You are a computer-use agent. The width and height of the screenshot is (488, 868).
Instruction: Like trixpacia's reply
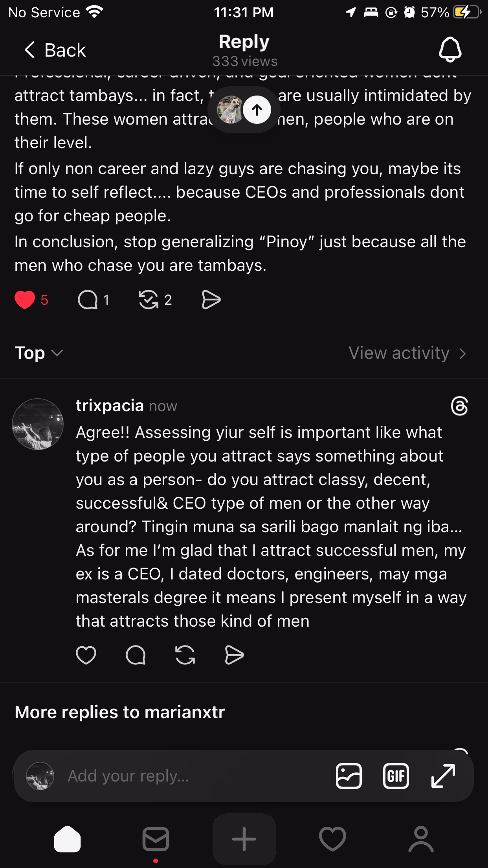click(x=86, y=655)
